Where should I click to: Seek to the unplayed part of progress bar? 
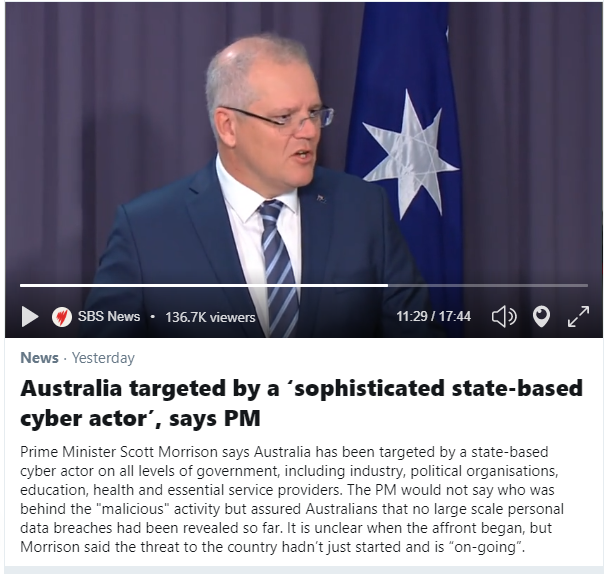[488, 286]
